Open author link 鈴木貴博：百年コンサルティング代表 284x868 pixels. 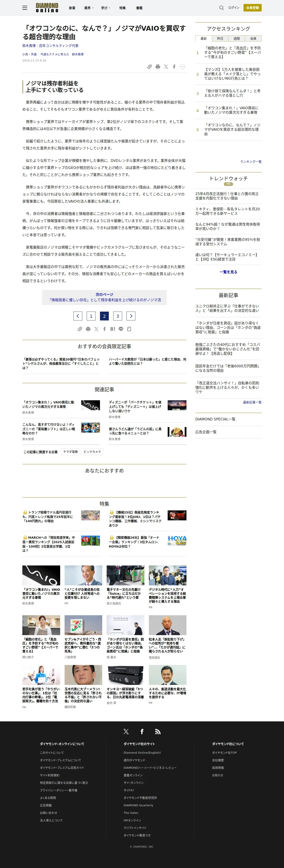point(50,46)
